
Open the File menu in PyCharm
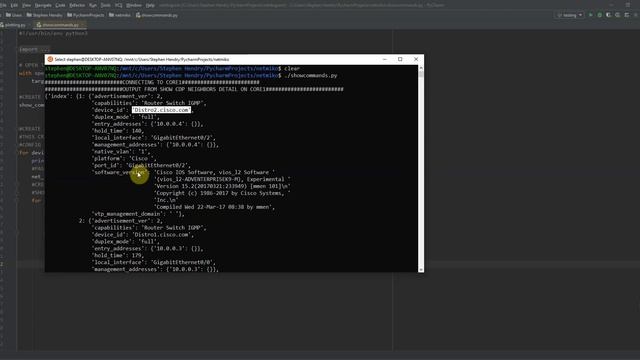pyautogui.click(x=4, y=5)
